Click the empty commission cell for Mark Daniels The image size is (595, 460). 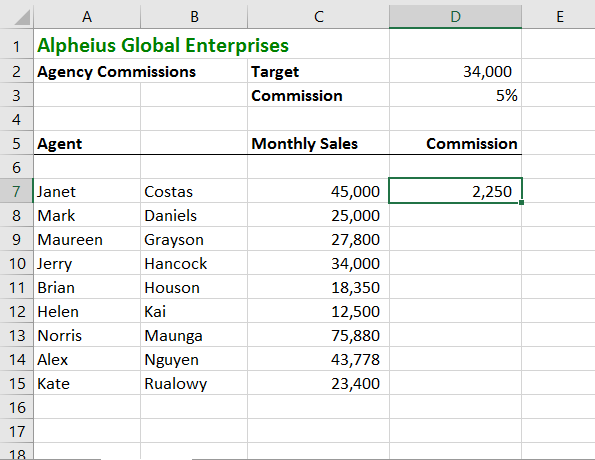click(x=455, y=215)
